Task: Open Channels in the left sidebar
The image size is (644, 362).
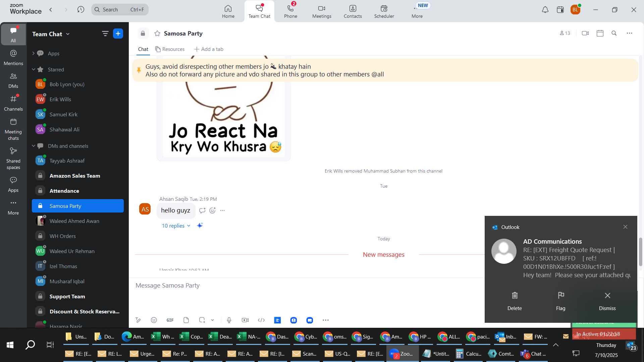Action: click(x=13, y=103)
